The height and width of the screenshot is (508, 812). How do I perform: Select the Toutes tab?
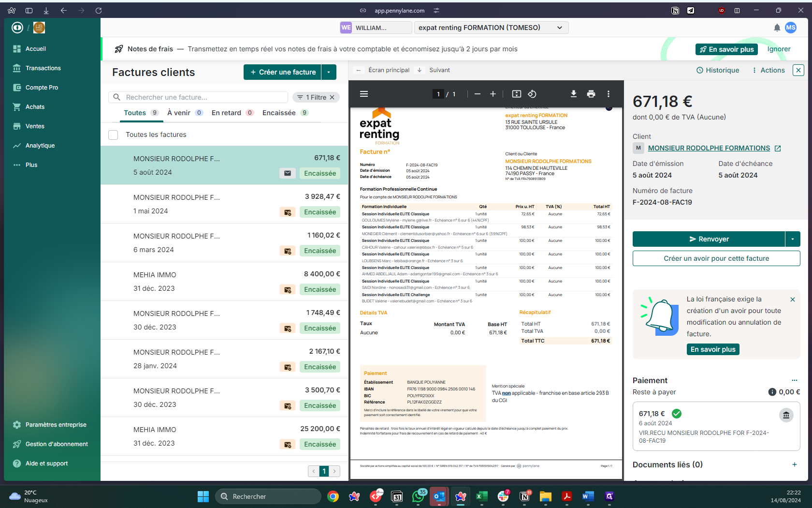[x=141, y=113]
